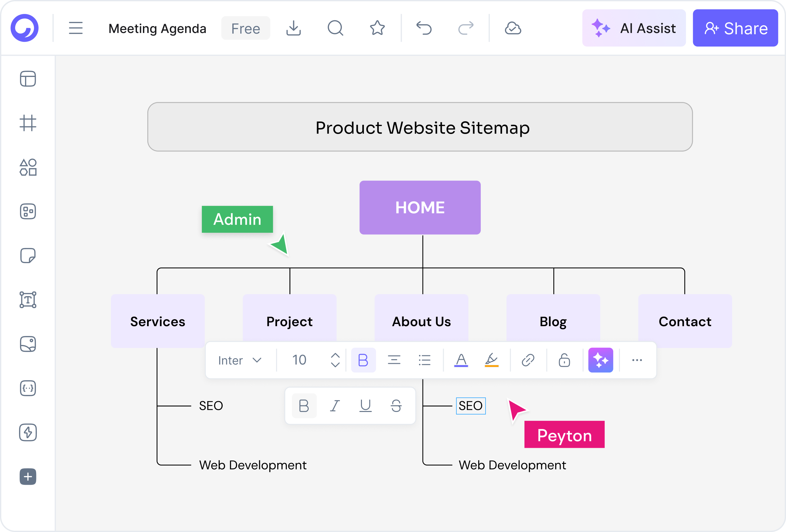
Task: Click the font size field showing 10
Action: [x=299, y=360]
